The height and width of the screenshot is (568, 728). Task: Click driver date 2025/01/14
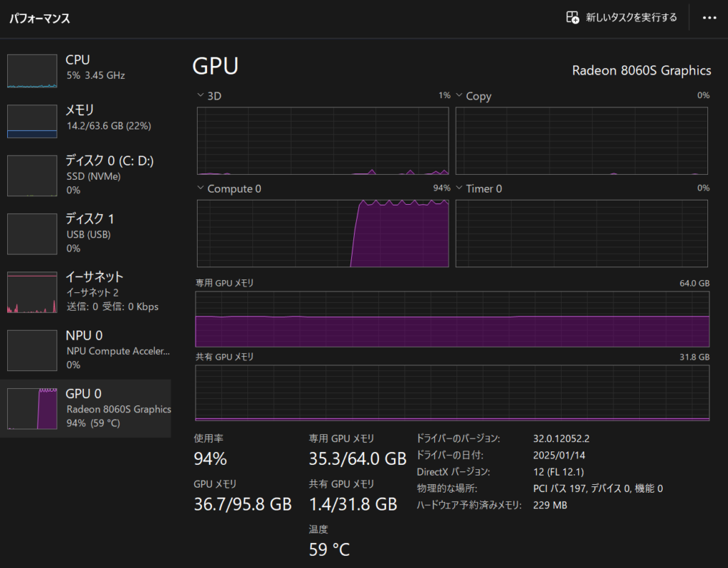(559, 455)
